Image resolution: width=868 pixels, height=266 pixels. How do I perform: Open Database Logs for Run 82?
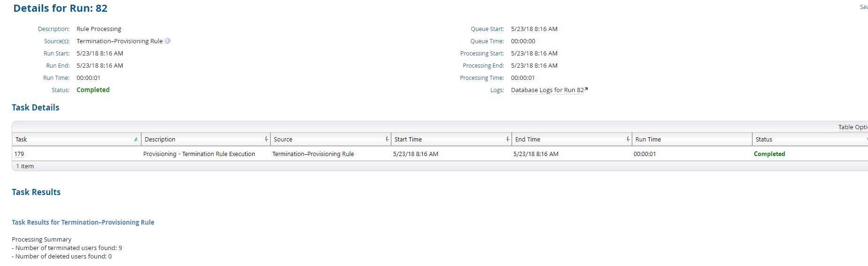click(547, 90)
